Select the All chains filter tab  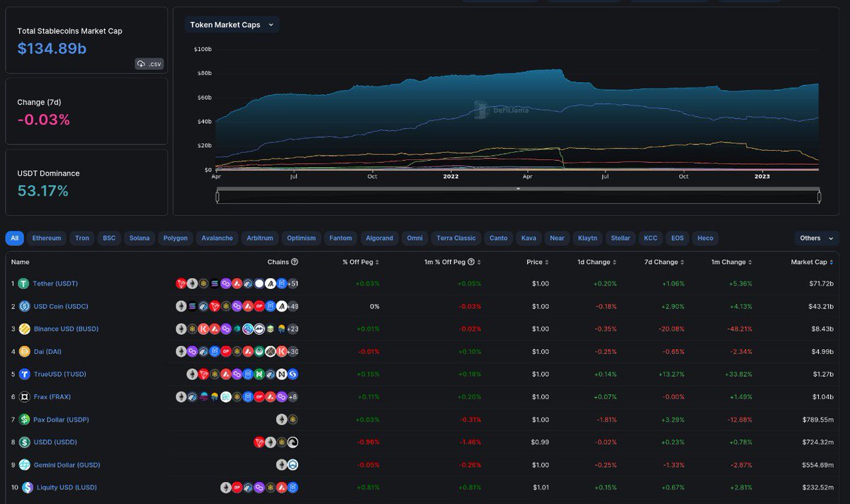tap(14, 239)
